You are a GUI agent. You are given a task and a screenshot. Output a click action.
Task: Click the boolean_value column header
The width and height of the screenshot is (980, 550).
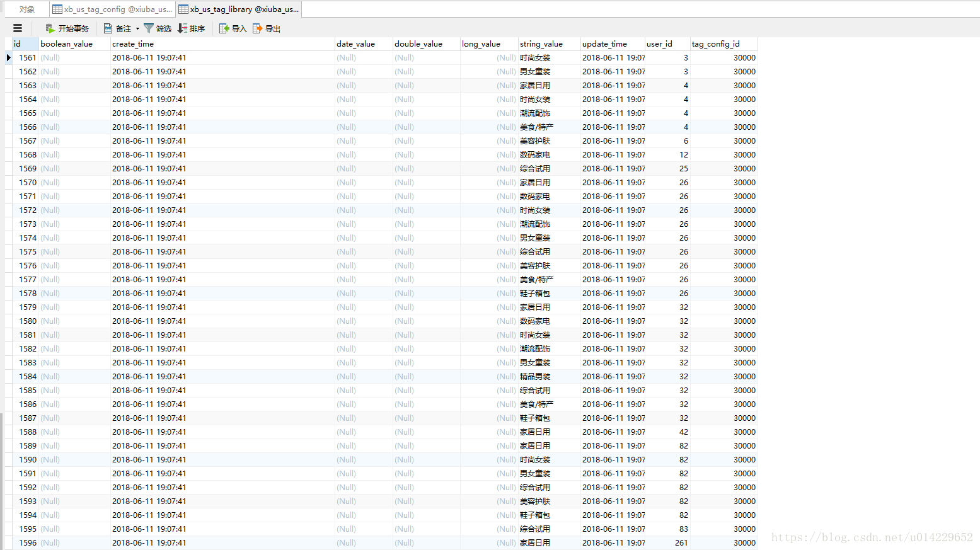pyautogui.click(x=74, y=44)
